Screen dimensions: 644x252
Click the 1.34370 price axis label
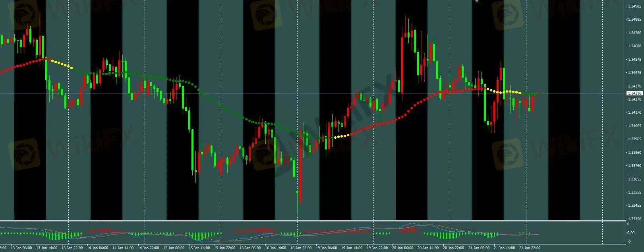click(635, 86)
